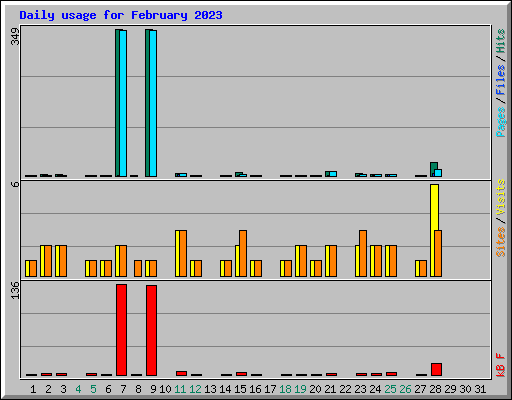
Task: Select the tall cyan Pages bar for day 7
Action: [x=123, y=103]
